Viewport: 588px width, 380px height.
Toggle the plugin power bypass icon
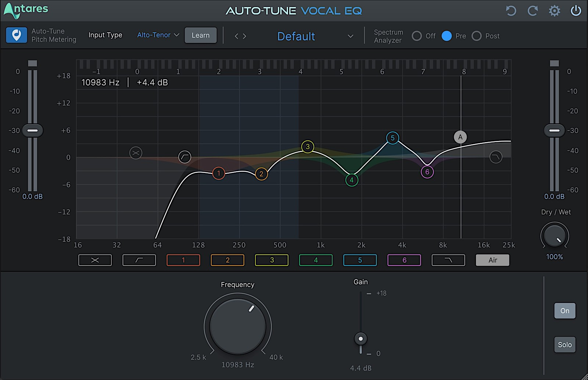[x=576, y=11]
